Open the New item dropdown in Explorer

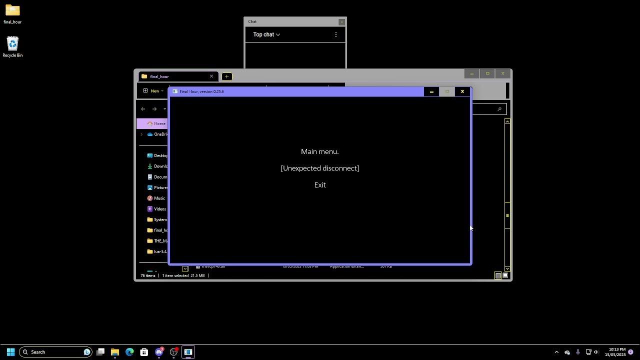point(153,91)
